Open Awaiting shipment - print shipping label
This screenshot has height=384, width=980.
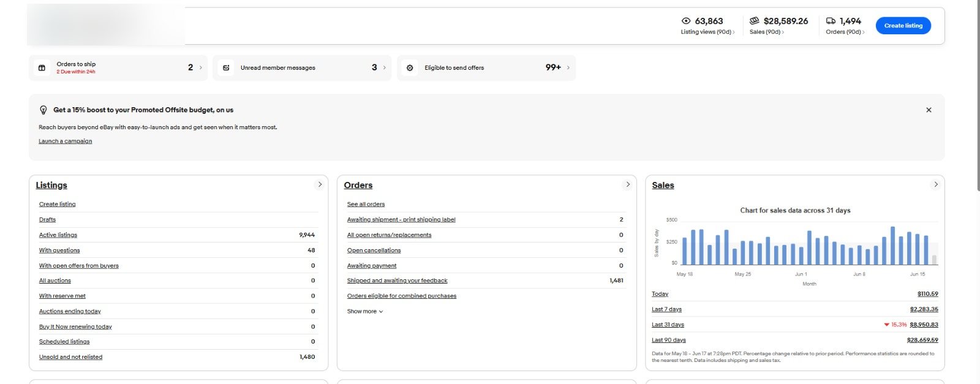(x=401, y=220)
